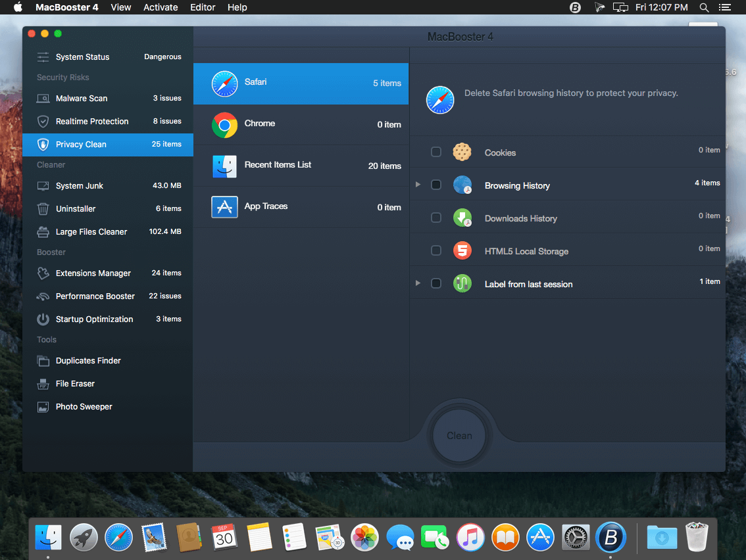This screenshot has height=560, width=746.
Task: Click the "22 issues" Performance Booster value
Action: (165, 296)
